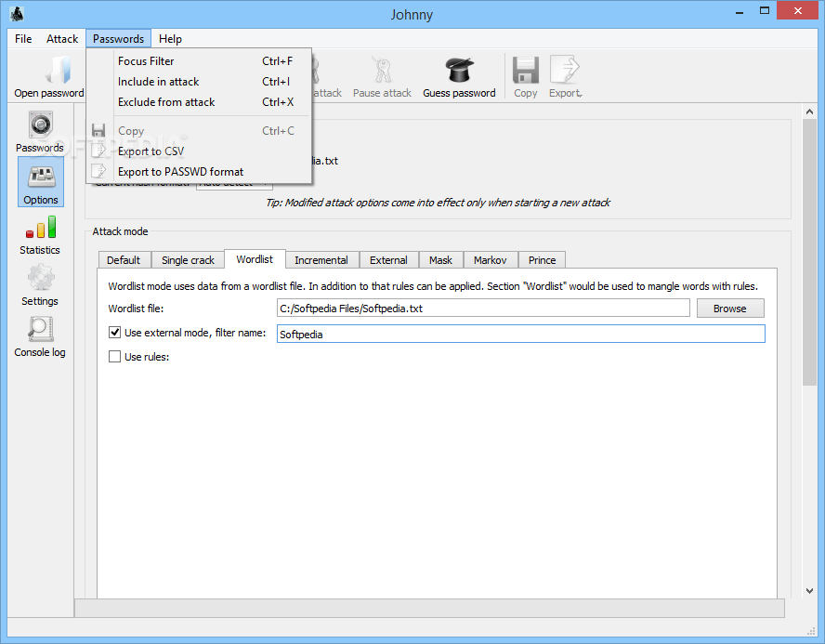
Task: Click the scrollbar up arrow
Action: [809, 112]
